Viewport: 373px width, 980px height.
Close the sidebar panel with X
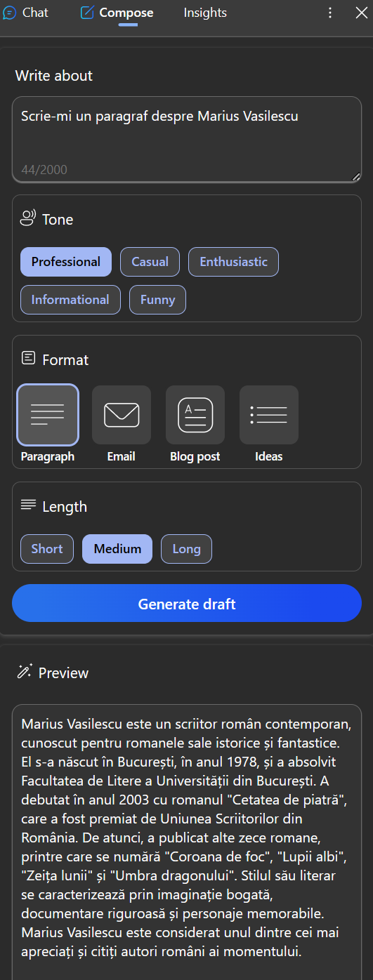[x=362, y=13]
